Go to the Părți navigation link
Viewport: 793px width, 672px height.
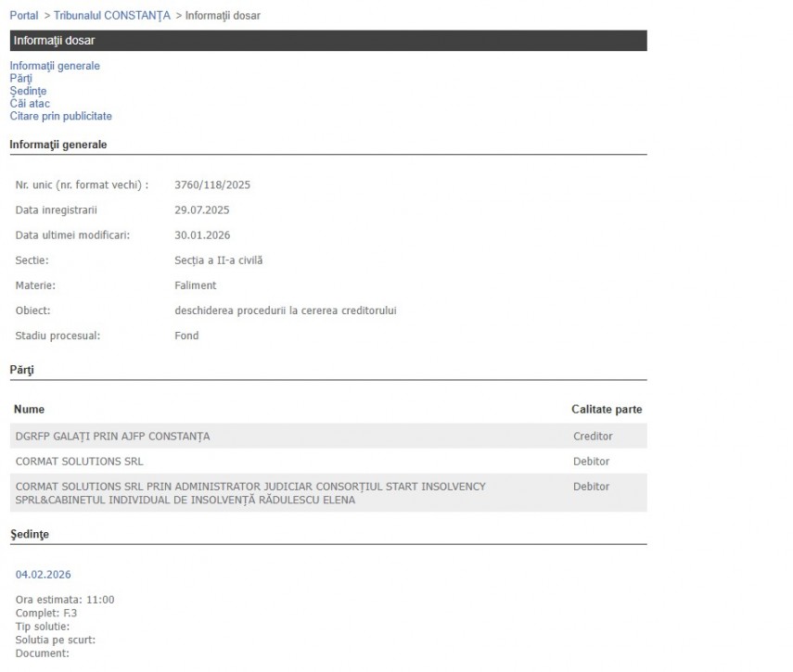coord(20,79)
